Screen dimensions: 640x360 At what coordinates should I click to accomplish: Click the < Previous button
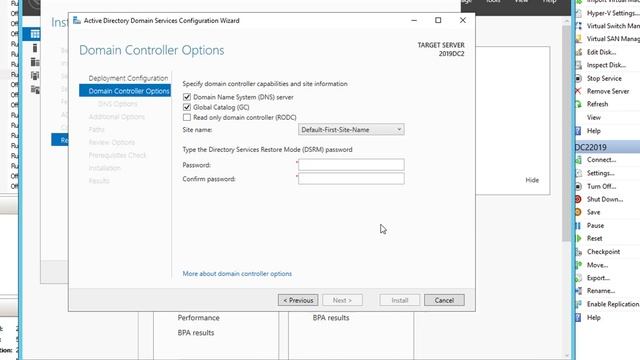[x=298, y=300]
